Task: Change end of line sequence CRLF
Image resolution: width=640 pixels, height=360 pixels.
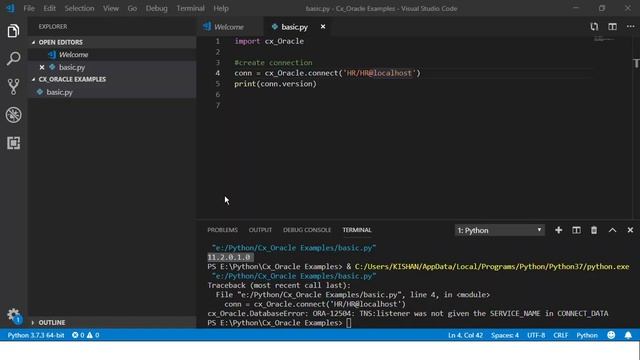Action: tap(560, 335)
